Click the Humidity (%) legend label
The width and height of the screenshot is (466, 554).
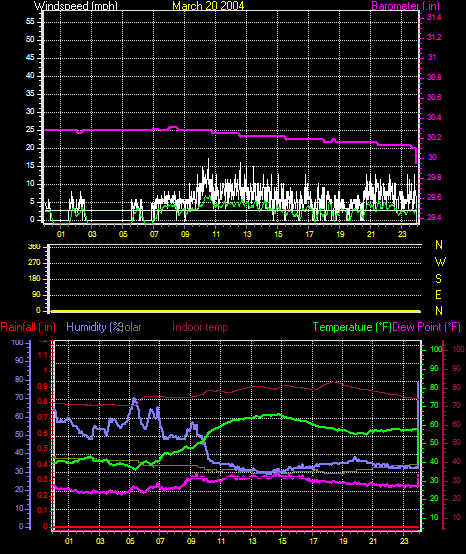tap(93, 327)
